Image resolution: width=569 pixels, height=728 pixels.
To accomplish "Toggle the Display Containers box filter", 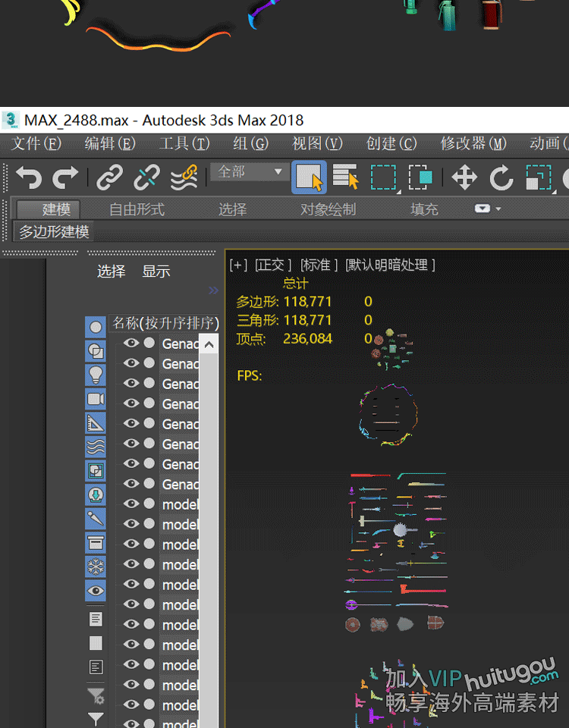I will (96, 543).
